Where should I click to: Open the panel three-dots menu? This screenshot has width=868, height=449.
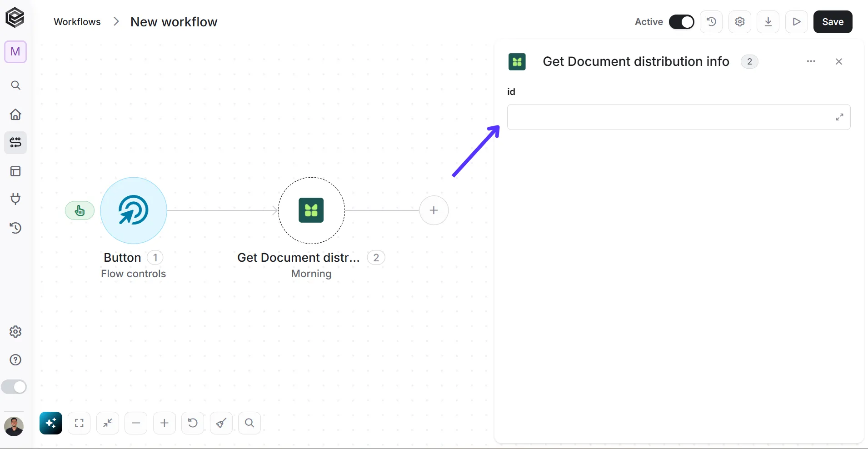[x=811, y=61]
